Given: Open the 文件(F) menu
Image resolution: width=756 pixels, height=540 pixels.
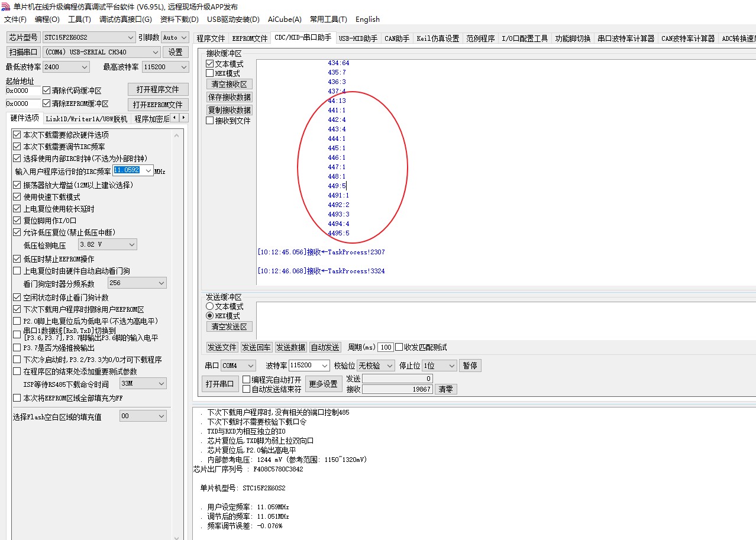Looking at the screenshot, I should [15, 20].
